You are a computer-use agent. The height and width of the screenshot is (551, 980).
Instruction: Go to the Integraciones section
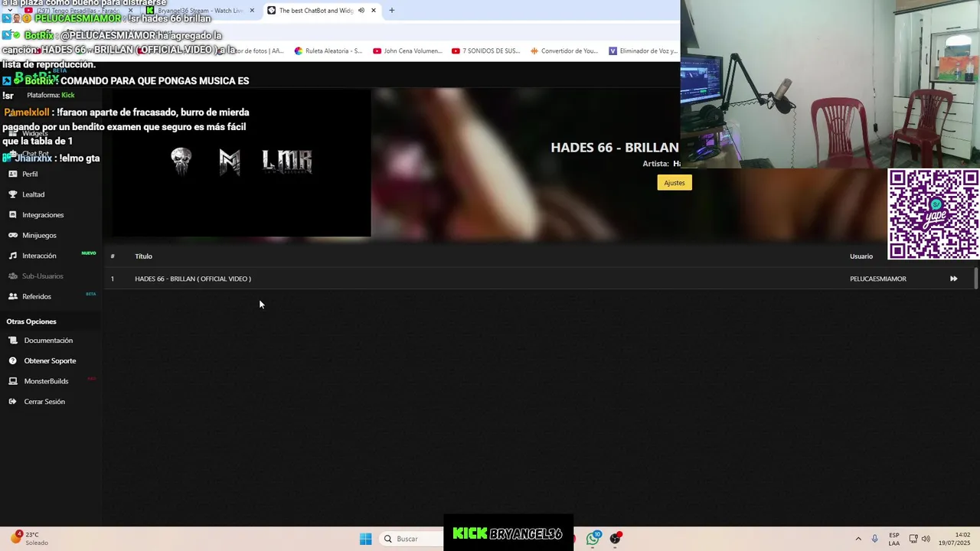click(x=43, y=215)
